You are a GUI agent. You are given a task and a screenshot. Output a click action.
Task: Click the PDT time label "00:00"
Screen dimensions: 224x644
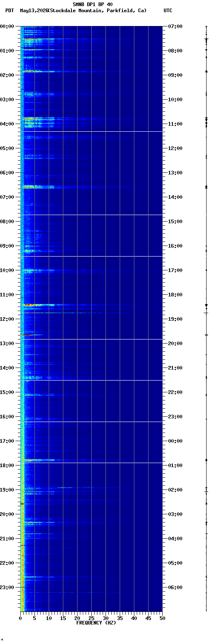point(7,26)
